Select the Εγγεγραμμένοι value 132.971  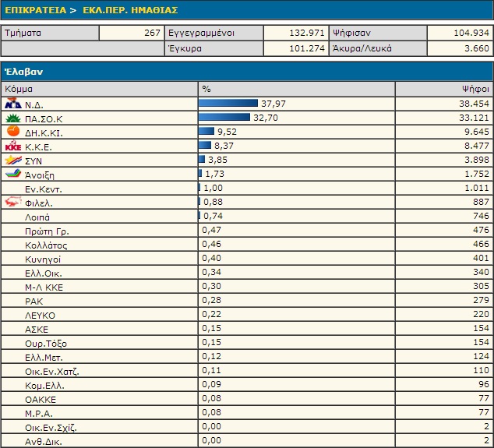click(307, 33)
